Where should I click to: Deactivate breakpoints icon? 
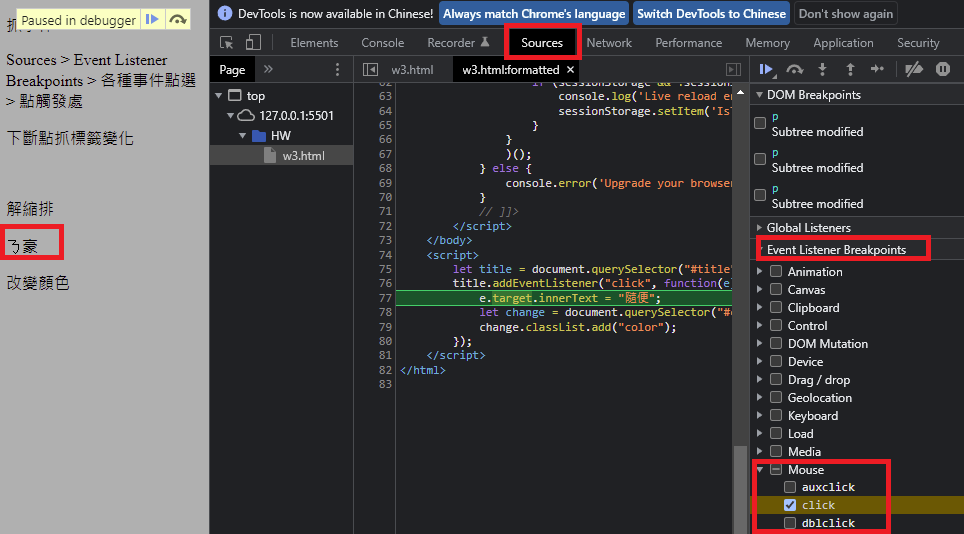(x=914, y=69)
